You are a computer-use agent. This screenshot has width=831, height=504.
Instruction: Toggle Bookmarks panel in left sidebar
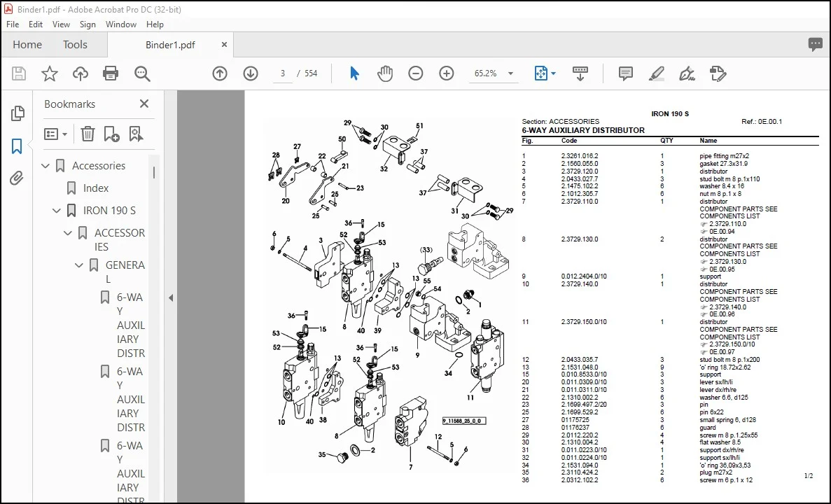pyautogui.click(x=17, y=146)
